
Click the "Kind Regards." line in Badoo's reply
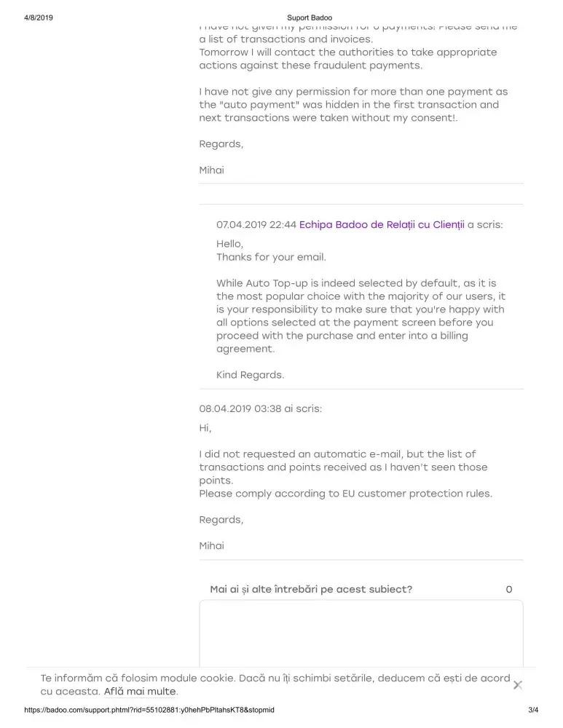click(x=250, y=376)
